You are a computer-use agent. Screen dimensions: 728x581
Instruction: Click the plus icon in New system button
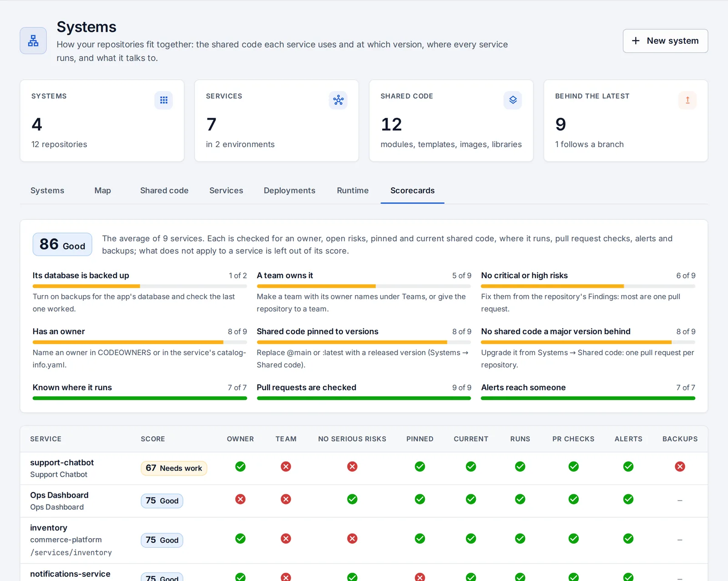636,41
